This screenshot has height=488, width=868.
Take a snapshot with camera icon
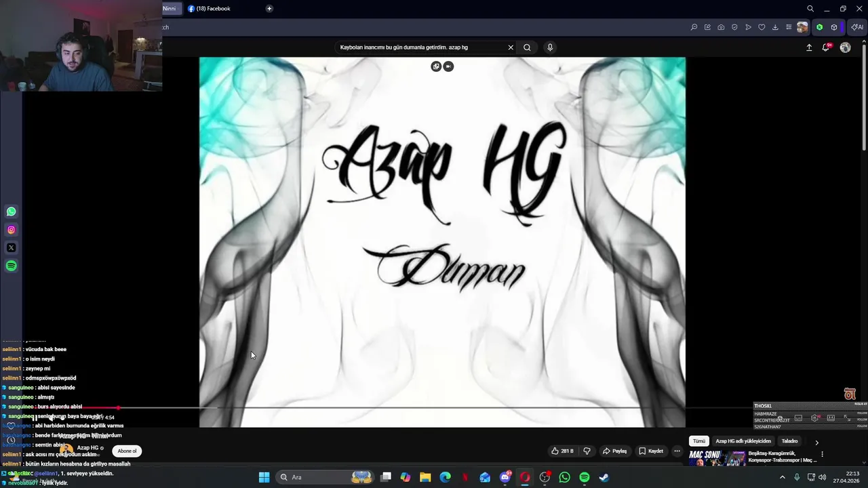pyautogui.click(x=721, y=27)
